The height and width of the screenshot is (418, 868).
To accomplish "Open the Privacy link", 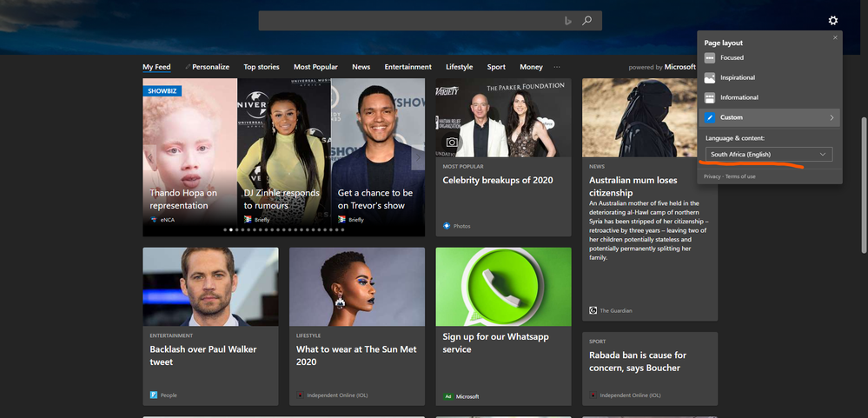I will (x=712, y=176).
